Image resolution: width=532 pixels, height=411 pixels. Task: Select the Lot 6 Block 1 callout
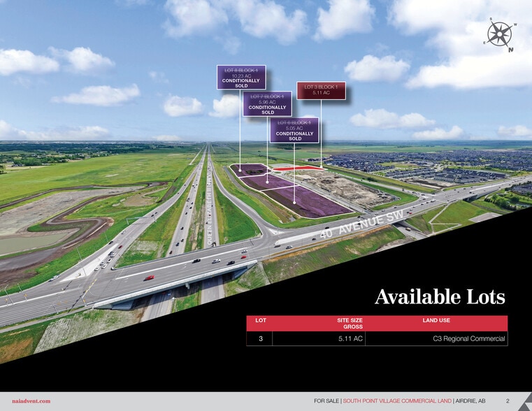pyautogui.click(x=294, y=130)
